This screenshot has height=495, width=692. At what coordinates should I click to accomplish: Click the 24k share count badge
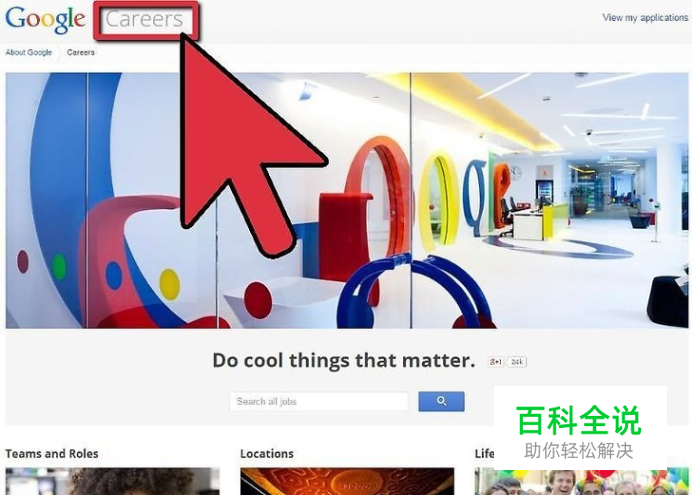517,362
